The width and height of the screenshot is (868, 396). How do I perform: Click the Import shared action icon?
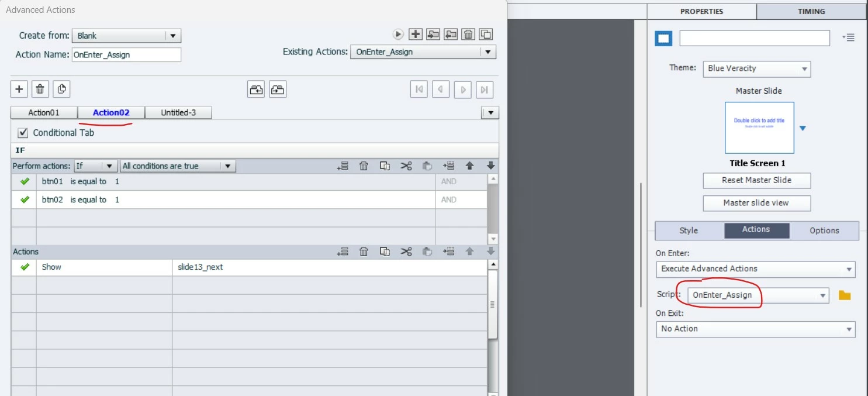coord(433,34)
